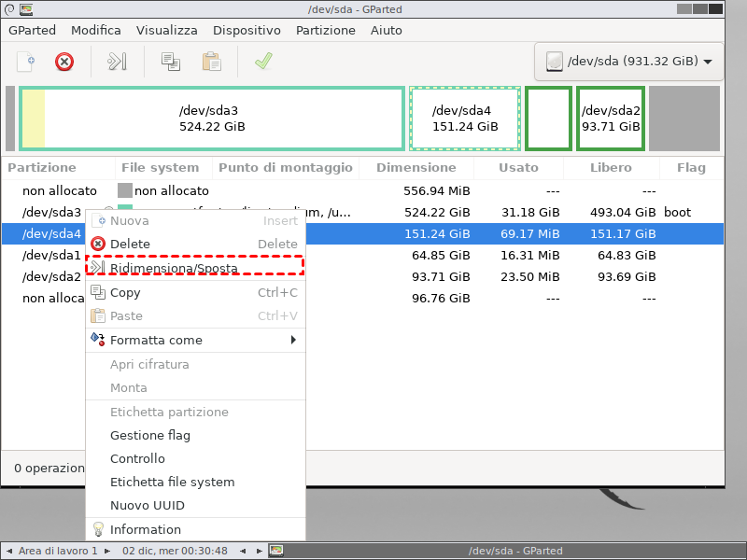Image resolution: width=747 pixels, height=560 pixels.
Task: Click the /dev/sda - GParted taskbar entry
Action: pos(515,551)
